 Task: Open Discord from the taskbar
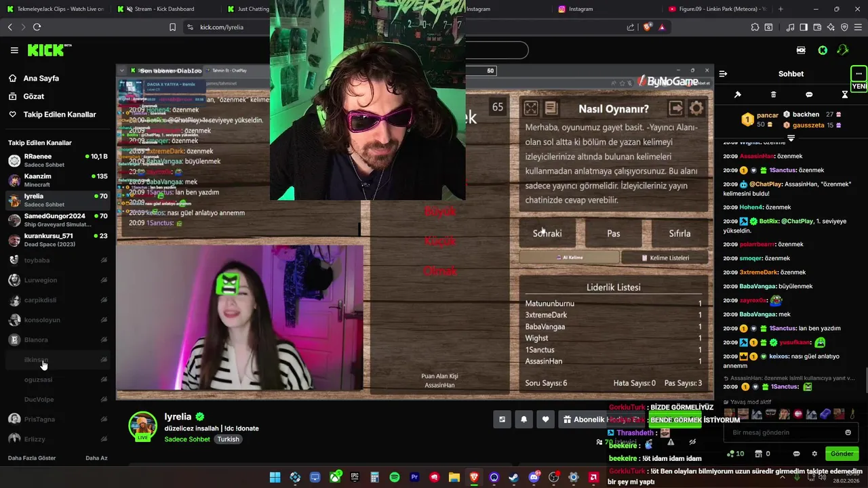pos(534,477)
